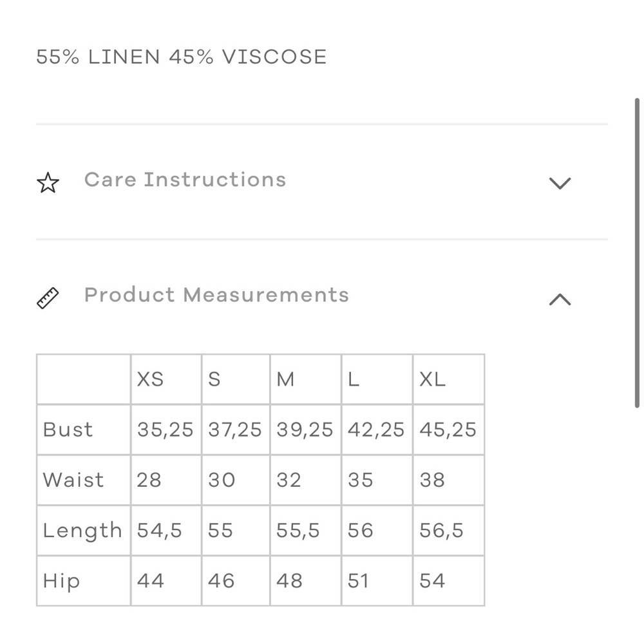Select the Length XL cell 56,5

448,530
